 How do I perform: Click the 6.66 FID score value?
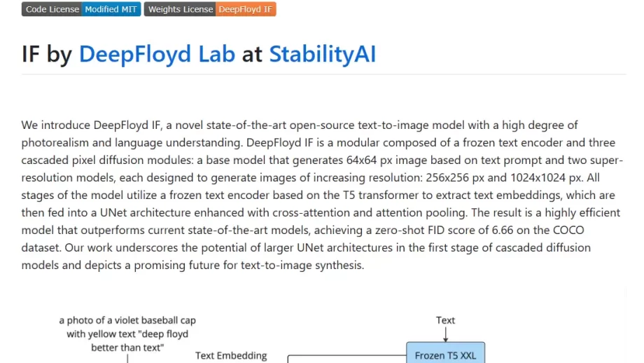[x=503, y=231]
